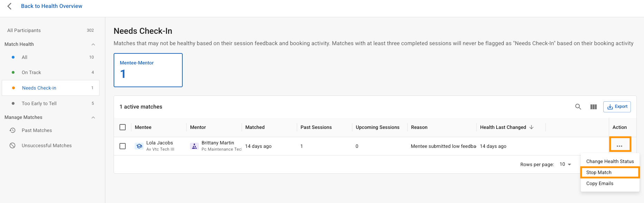Choose Change Health Status menu option
This screenshot has height=203, width=644.
coord(610,161)
